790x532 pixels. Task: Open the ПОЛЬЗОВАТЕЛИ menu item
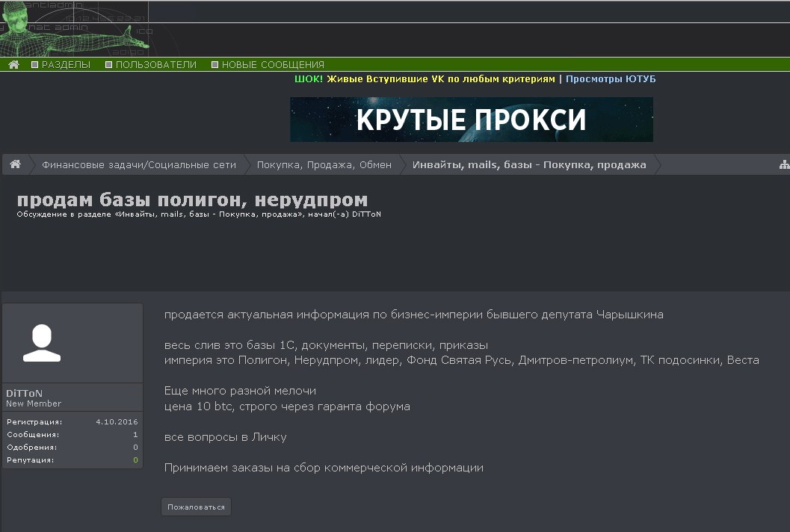[155, 65]
